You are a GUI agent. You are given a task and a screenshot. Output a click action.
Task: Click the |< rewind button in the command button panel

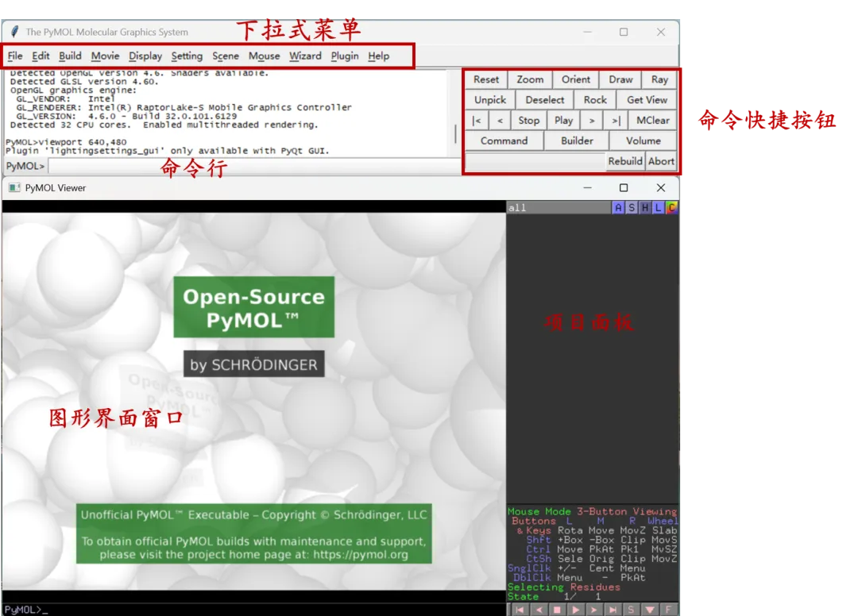477,121
